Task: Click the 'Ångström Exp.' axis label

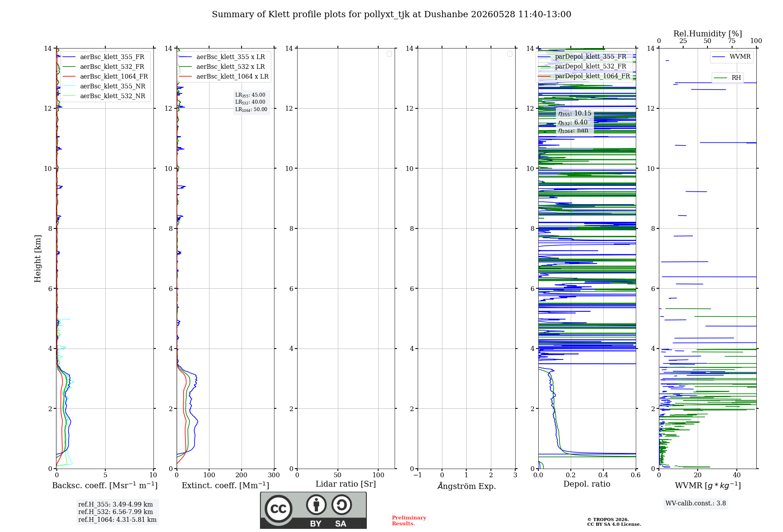Action: click(x=467, y=486)
